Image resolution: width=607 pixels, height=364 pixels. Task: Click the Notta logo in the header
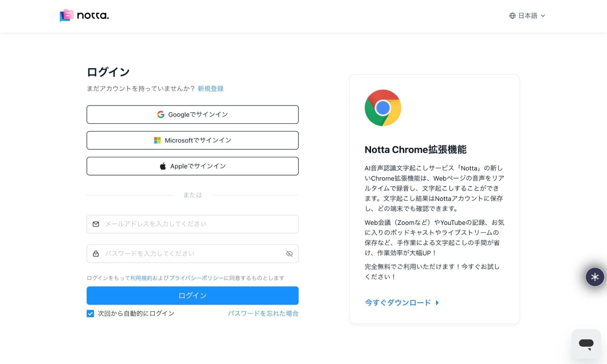point(84,15)
